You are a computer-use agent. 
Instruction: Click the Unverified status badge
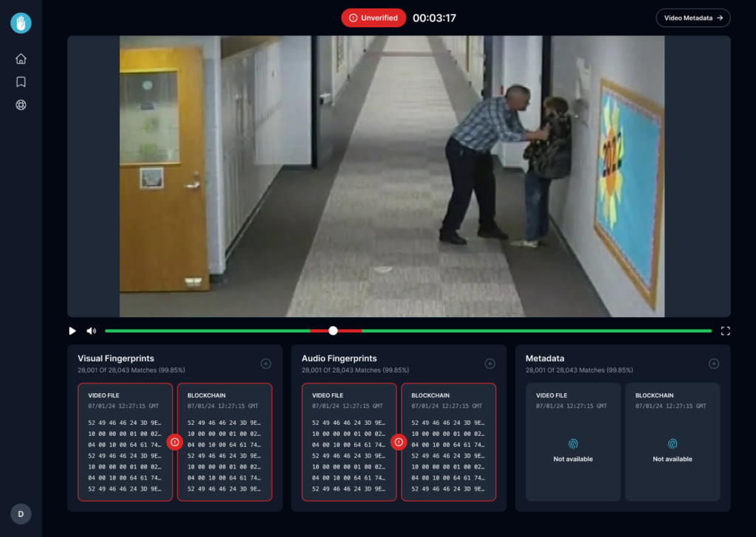(x=374, y=17)
